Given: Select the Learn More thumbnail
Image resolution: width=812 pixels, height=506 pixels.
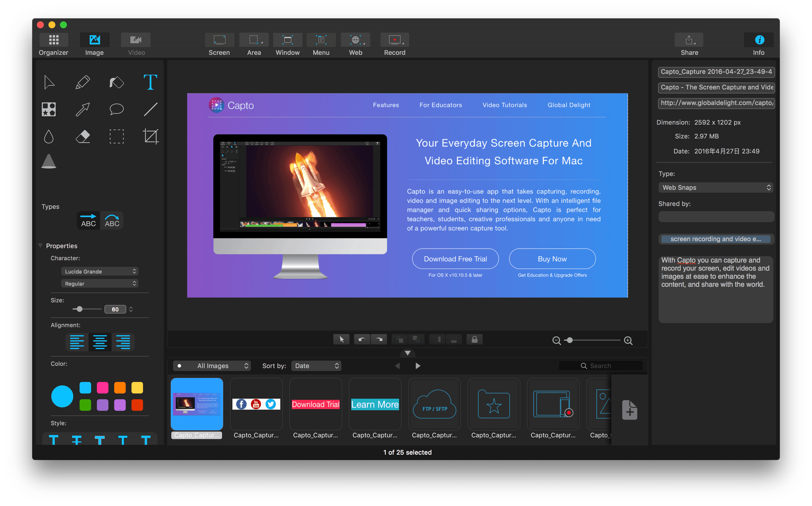Looking at the screenshot, I should (375, 404).
